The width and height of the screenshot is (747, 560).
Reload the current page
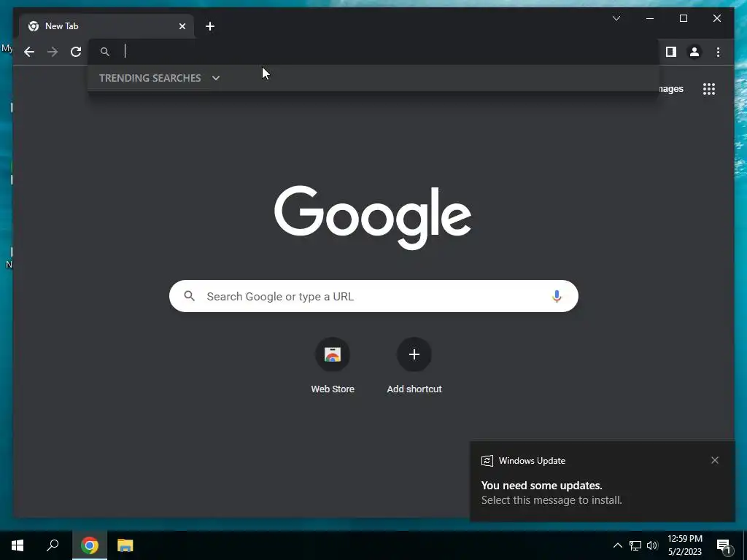pos(76,52)
